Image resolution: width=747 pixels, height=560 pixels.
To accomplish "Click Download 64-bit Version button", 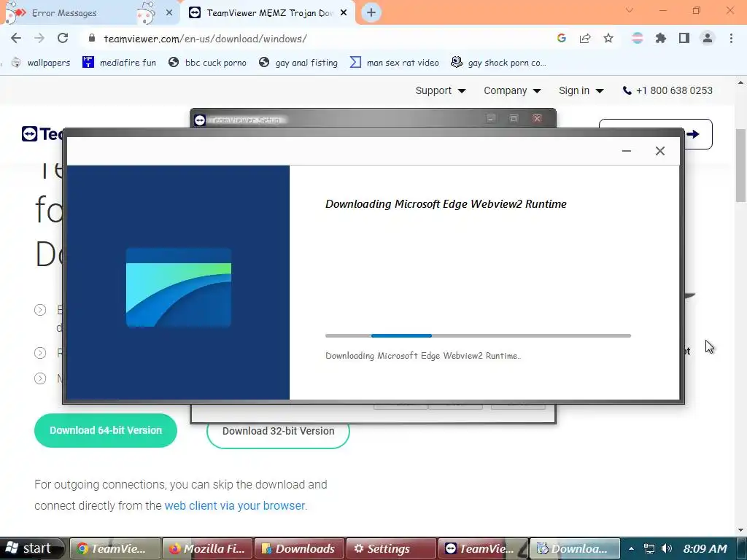I will (106, 430).
